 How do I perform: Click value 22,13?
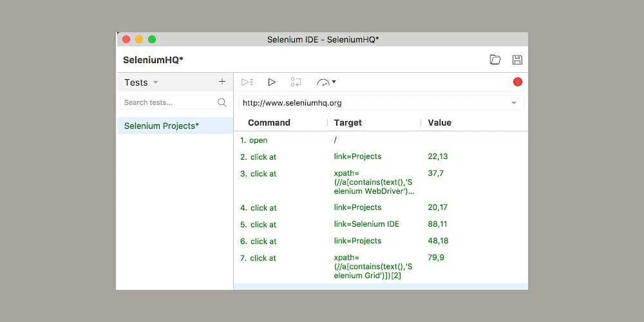(438, 156)
